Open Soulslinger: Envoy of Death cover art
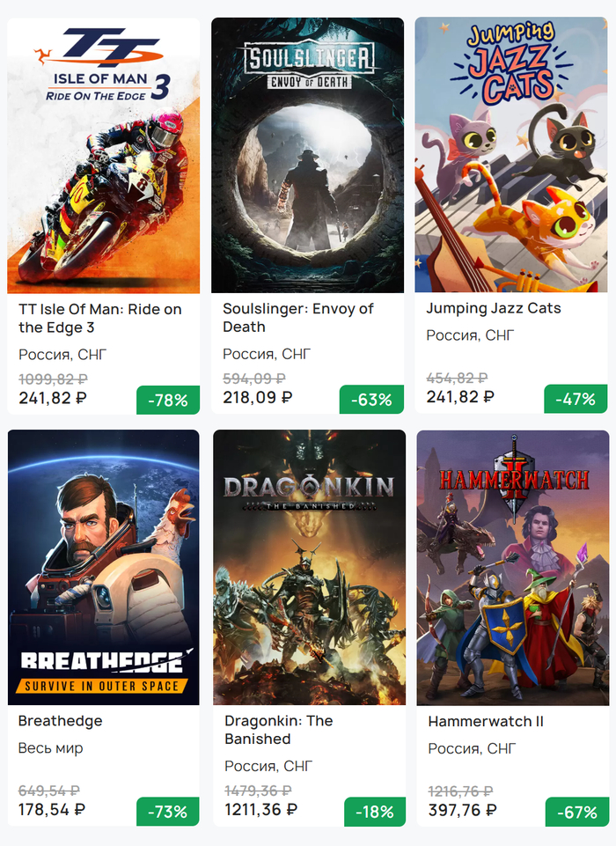 [x=307, y=155]
